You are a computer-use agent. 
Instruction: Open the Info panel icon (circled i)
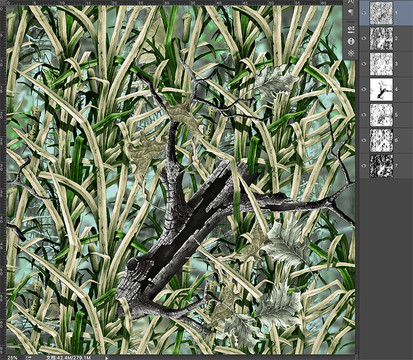351,42
